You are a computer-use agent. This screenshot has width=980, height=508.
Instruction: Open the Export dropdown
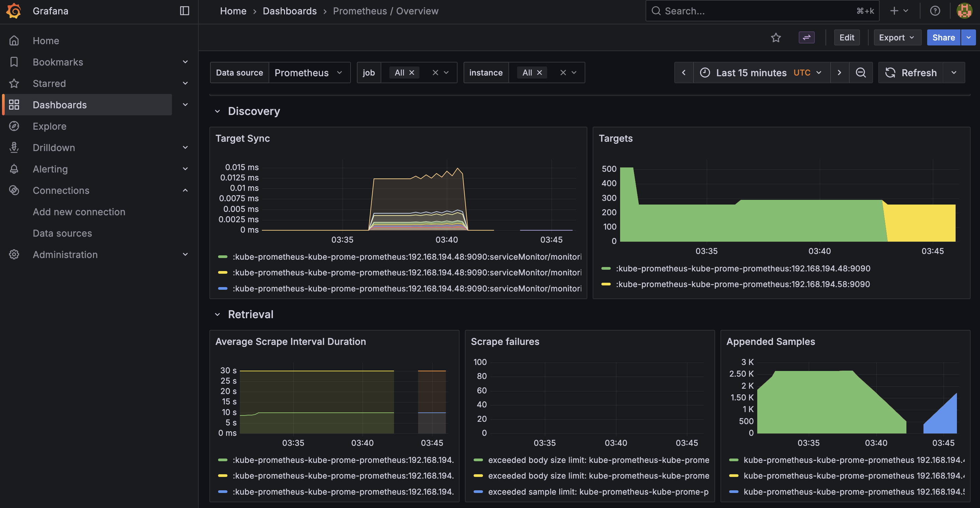[x=897, y=37]
